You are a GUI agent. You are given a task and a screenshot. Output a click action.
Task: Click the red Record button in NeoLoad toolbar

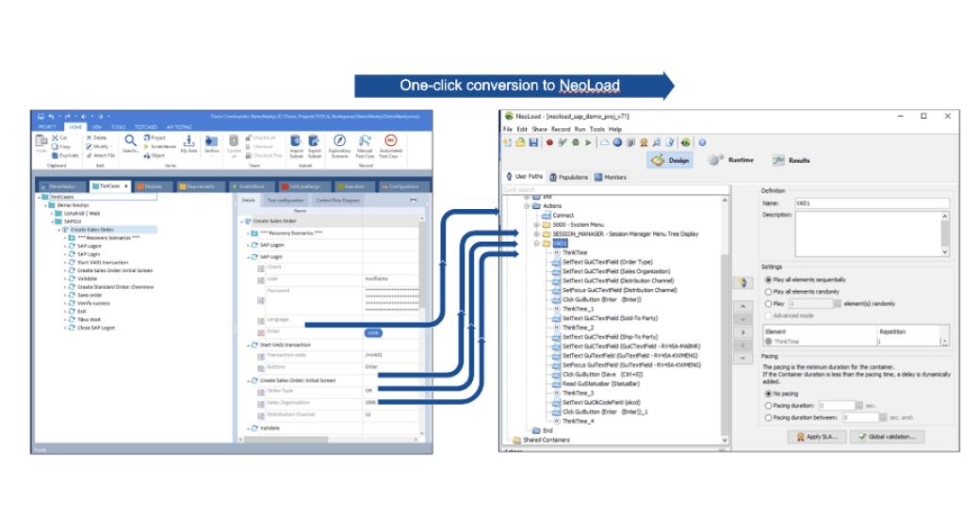tap(549, 143)
